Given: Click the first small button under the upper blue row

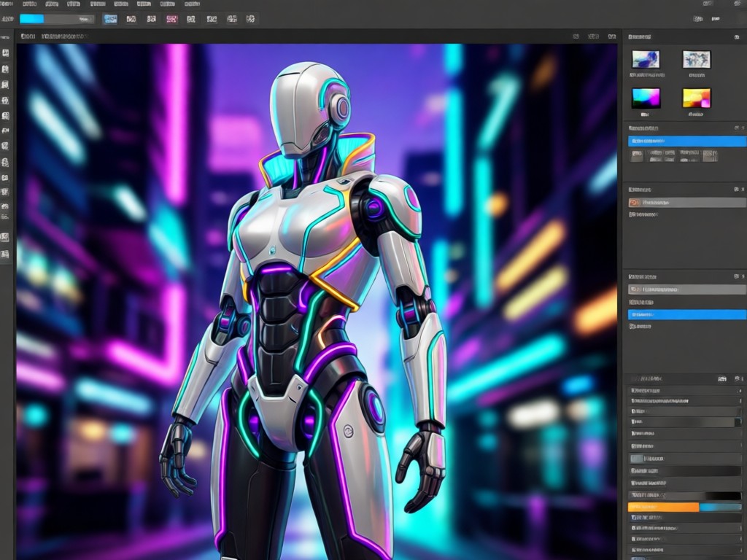Looking at the screenshot, I should (636, 155).
